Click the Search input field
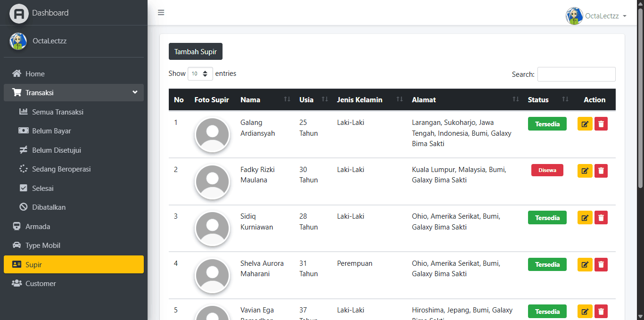 click(576, 74)
